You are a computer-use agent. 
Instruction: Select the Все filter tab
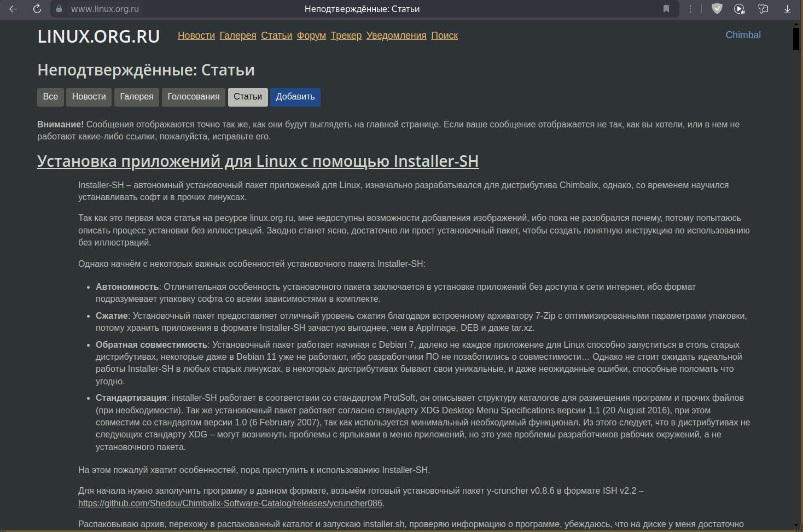click(50, 97)
